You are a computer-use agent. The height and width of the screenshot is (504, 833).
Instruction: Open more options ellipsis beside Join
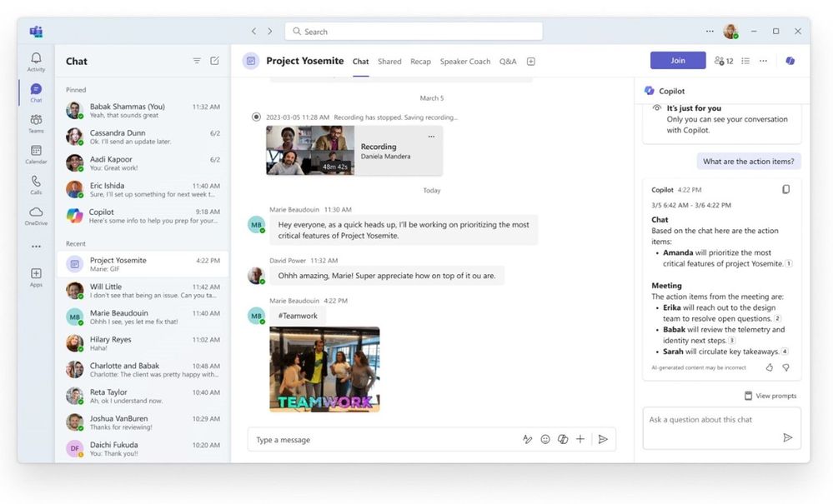[x=764, y=61]
